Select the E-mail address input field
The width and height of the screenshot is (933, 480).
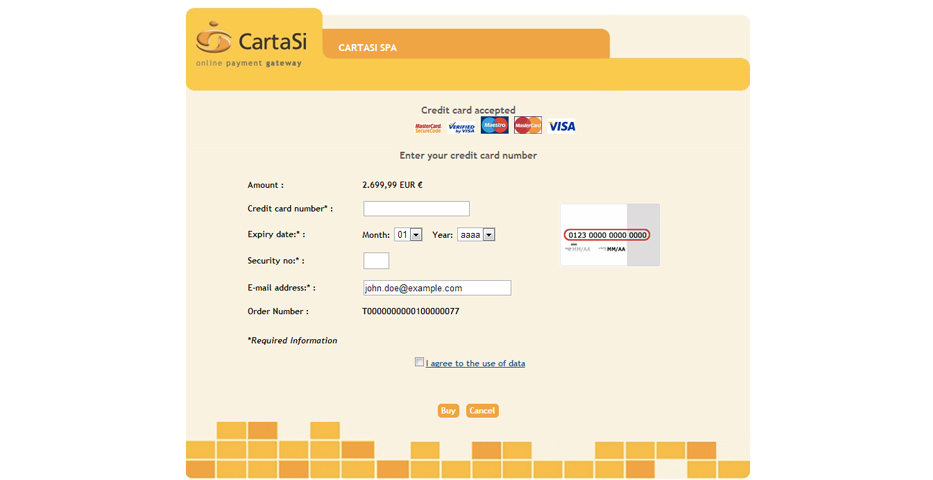pyautogui.click(x=437, y=288)
